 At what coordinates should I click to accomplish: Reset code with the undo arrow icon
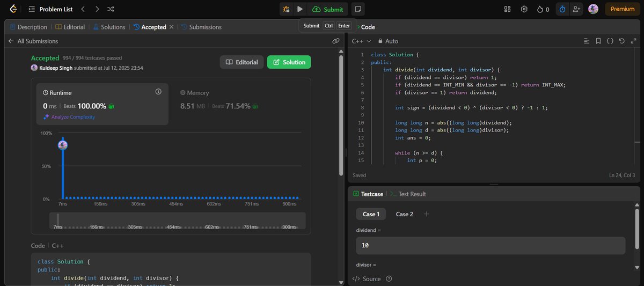pyautogui.click(x=621, y=41)
